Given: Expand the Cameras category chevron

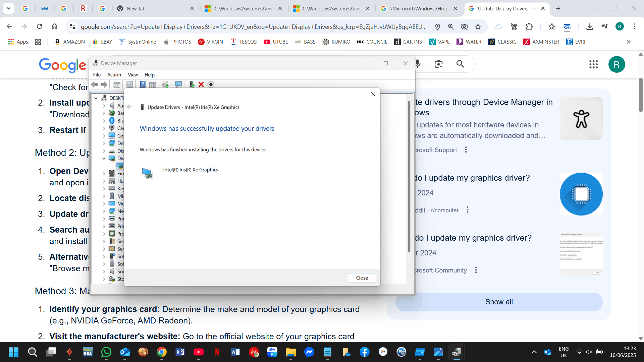Looking at the screenshot, I should (104, 128).
